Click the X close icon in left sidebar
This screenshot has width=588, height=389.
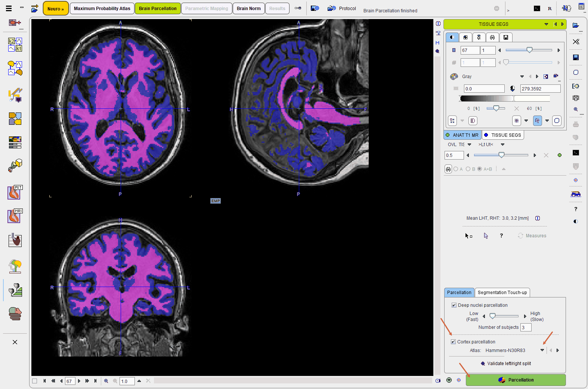tap(15, 342)
